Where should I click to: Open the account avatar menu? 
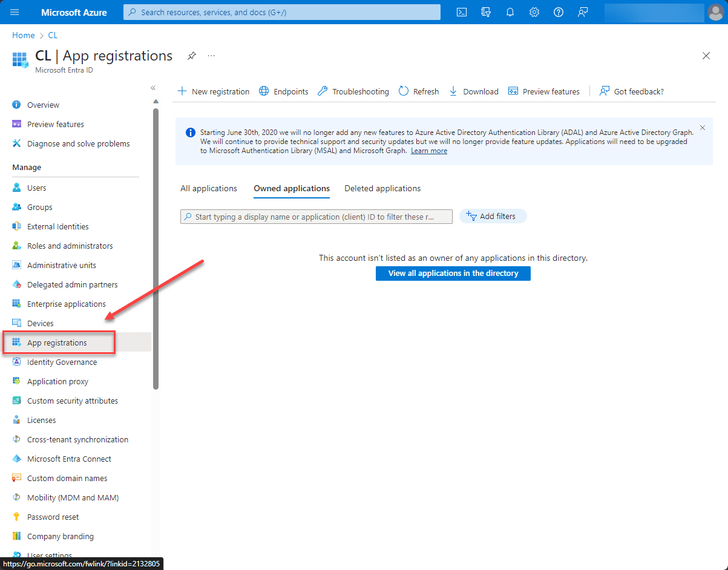(x=715, y=12)
